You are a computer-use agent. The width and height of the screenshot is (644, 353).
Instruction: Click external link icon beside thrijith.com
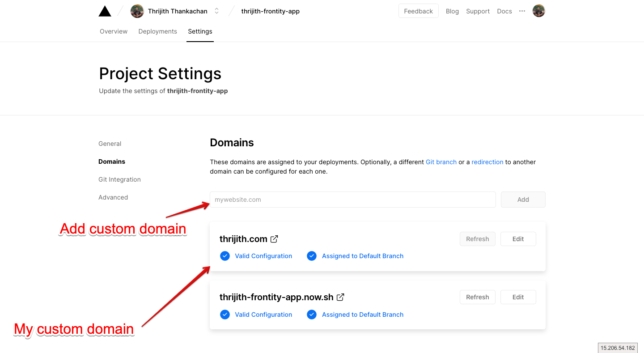274,239
